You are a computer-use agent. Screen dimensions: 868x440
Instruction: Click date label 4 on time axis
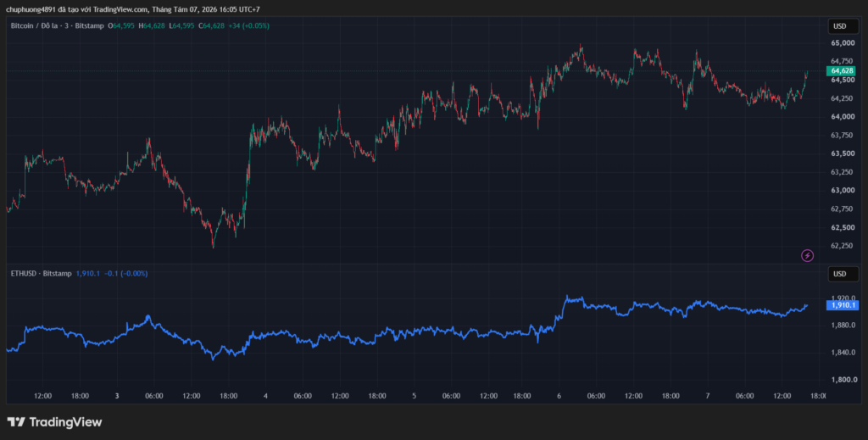tap(265, 396)
